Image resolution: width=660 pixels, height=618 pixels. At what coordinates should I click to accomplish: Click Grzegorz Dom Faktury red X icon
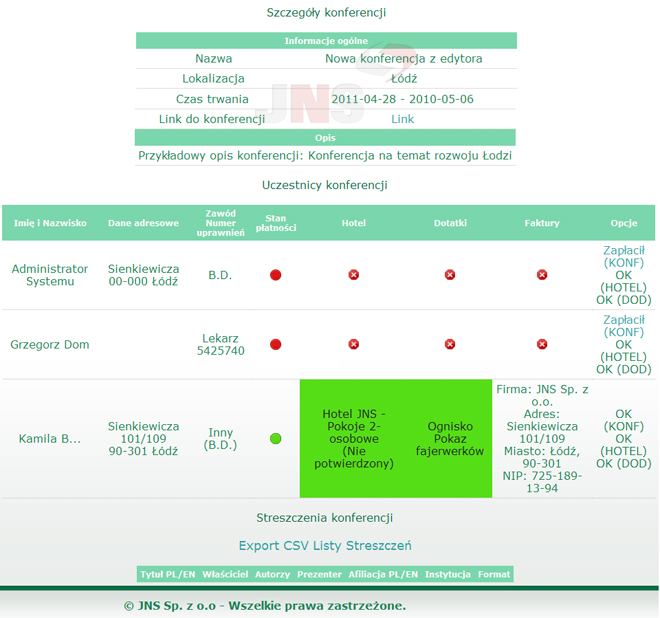(542, 344)
